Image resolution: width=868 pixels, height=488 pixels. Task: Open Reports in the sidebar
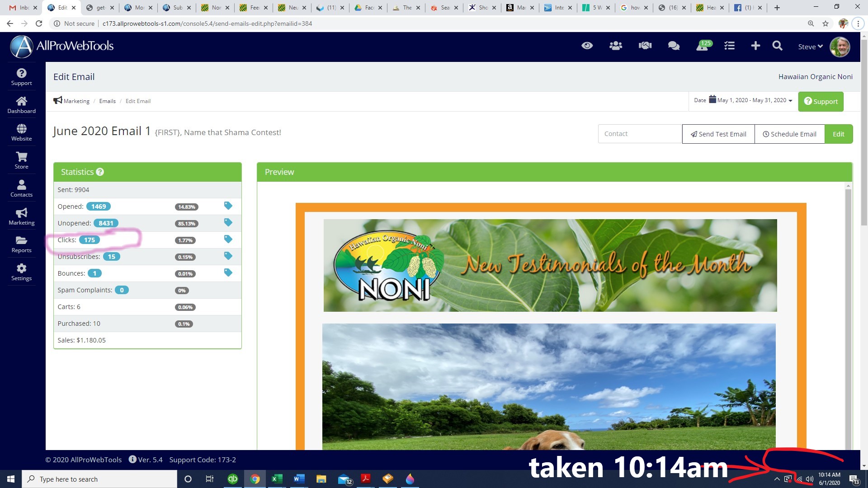point(21,244)
